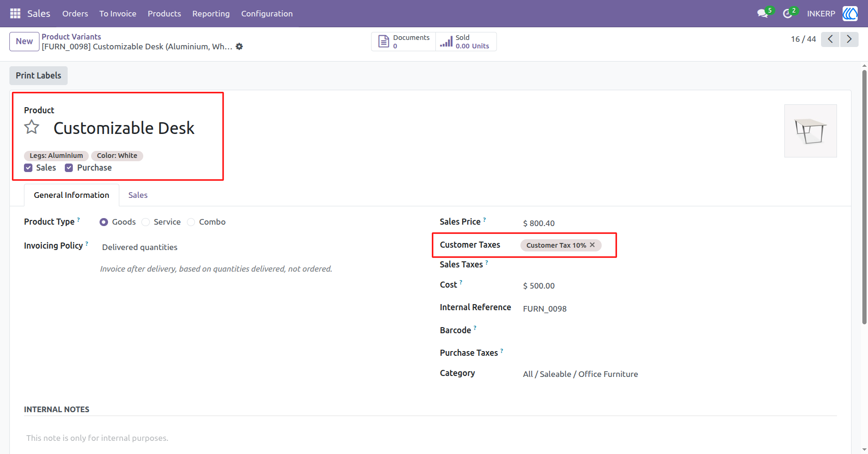
Task: Mark product as favorite with star icon
Action: 32,127
